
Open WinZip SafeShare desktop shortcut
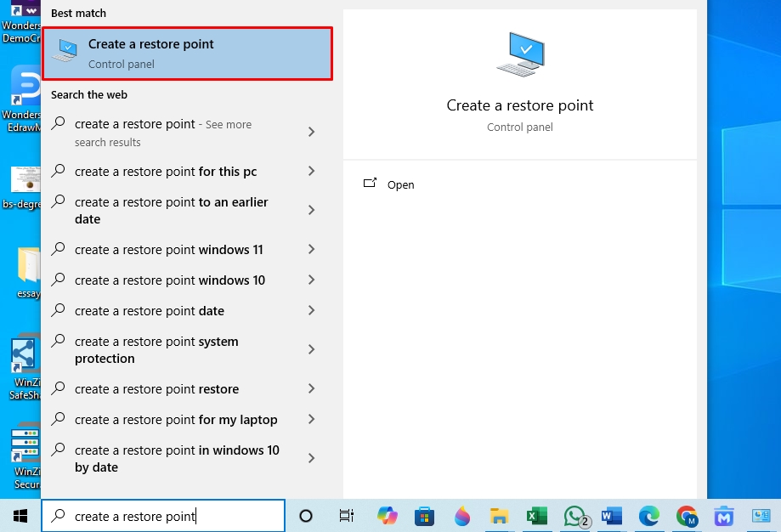[x=24, y=368]
